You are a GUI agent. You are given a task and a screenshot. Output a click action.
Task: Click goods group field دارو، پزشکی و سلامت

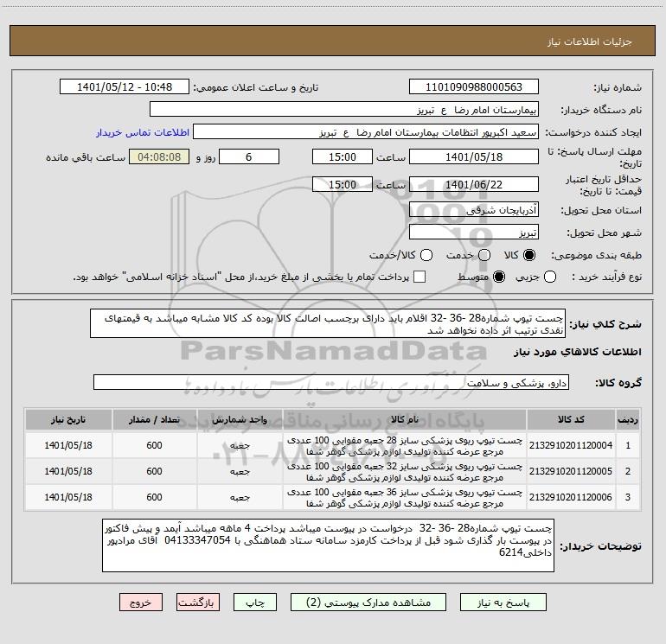pyautogui.click(x=331, y=382)
